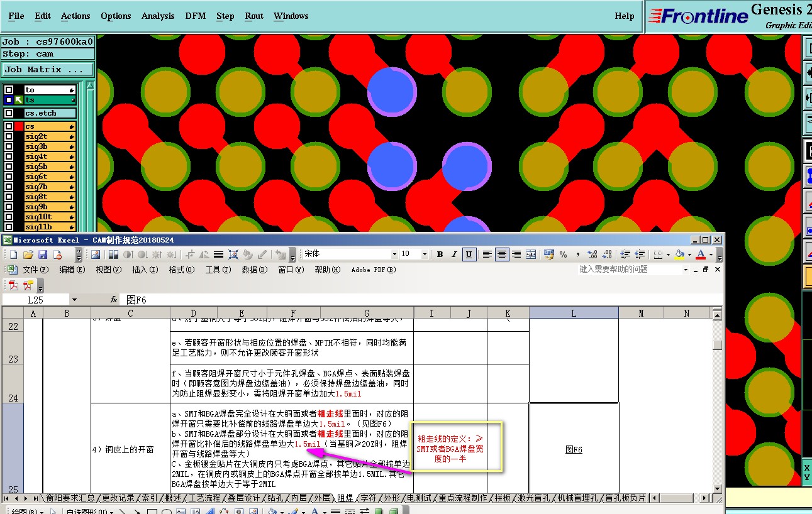Select the sig4t layer name
This screenshot has height=514, width=812.
[x=50, y=156]
